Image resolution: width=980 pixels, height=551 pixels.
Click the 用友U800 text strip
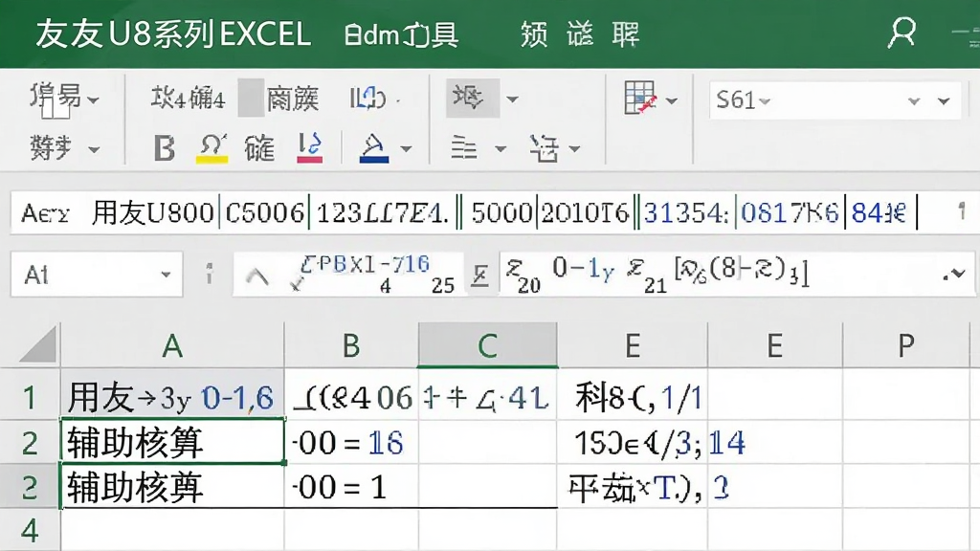(x=153, y=213)
